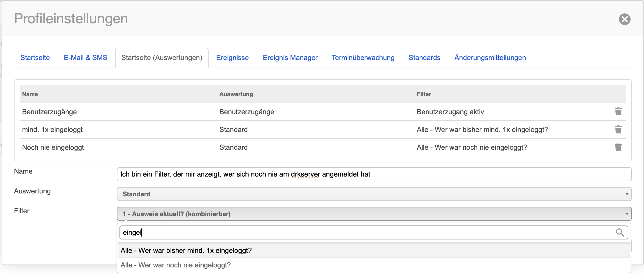Close the Profileinstellungen dialog

coord(624,19)
